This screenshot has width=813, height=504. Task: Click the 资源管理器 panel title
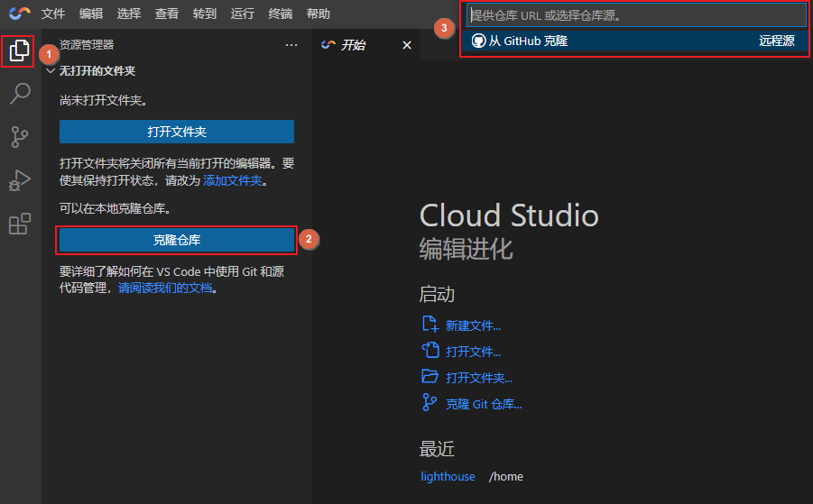pyautogui.click(x=87, y=45)
